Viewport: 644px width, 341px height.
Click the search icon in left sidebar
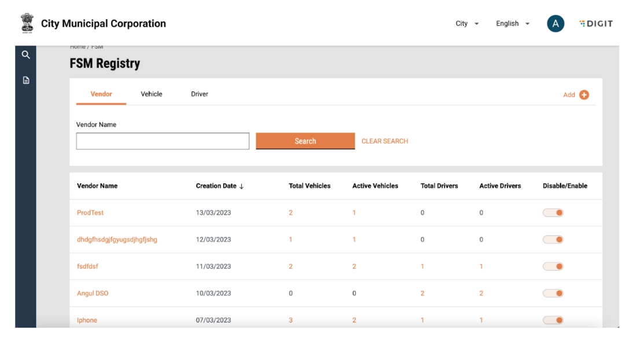click(25, 55)
